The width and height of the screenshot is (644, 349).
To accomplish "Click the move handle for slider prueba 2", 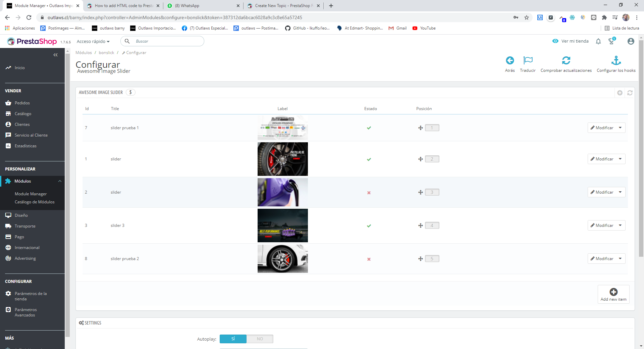I will 421,259.
